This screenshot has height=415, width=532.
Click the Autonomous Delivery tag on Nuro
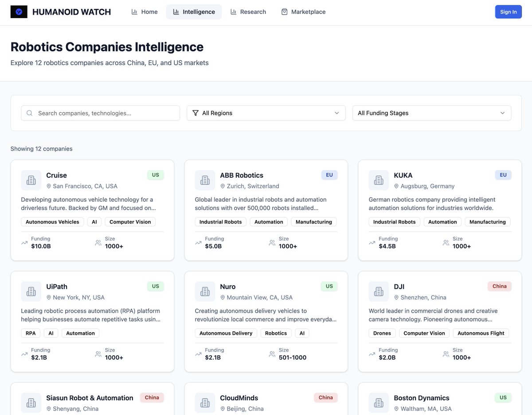coord(226,333)
